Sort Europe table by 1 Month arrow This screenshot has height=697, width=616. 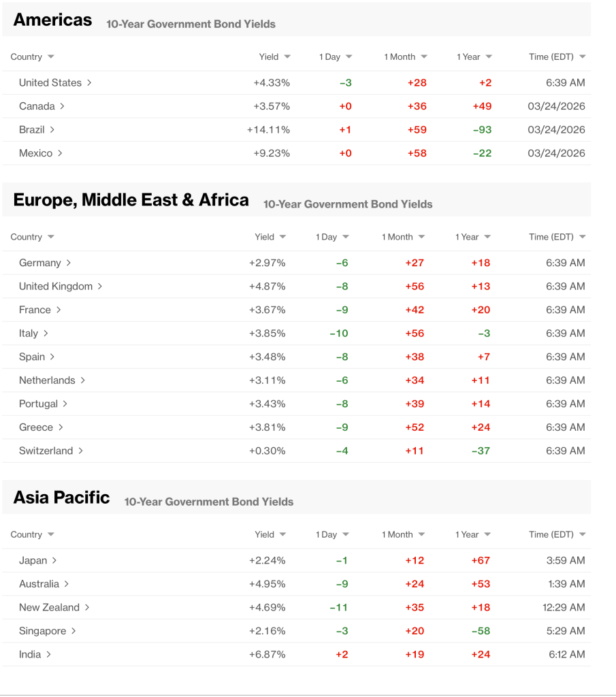tap(422, 237)
